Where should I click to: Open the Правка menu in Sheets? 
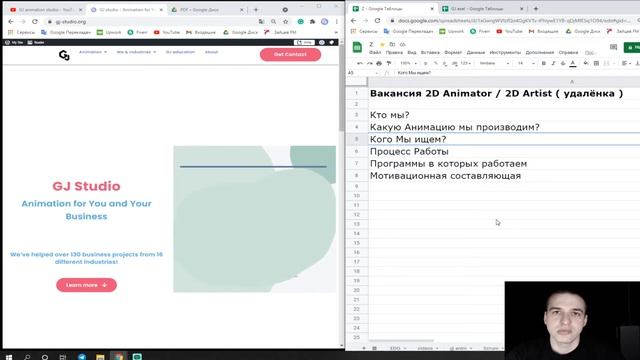tap(394, 53)
